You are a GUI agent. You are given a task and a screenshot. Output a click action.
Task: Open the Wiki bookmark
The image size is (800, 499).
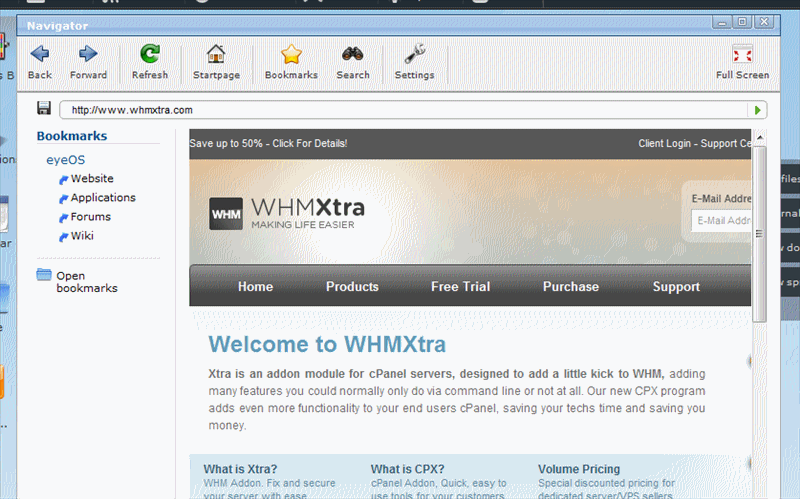point(81,236)
